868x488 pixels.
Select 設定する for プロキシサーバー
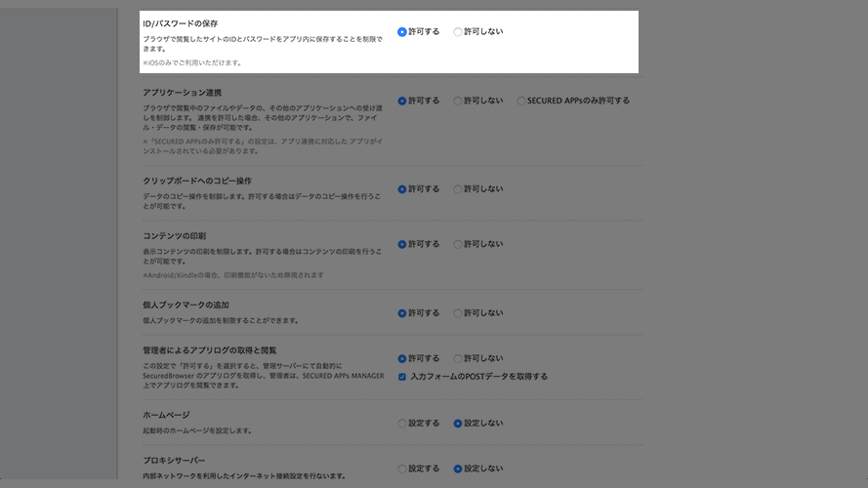402,469
